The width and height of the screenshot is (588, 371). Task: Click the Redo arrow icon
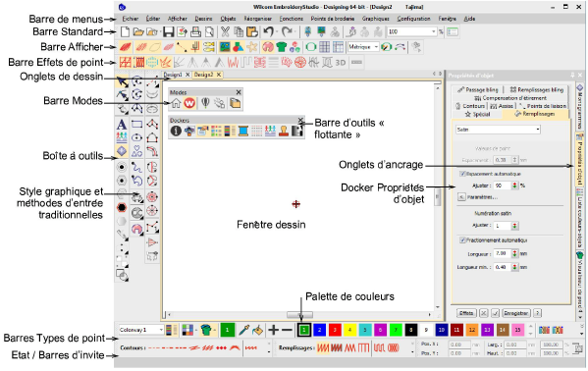point(287,31)
